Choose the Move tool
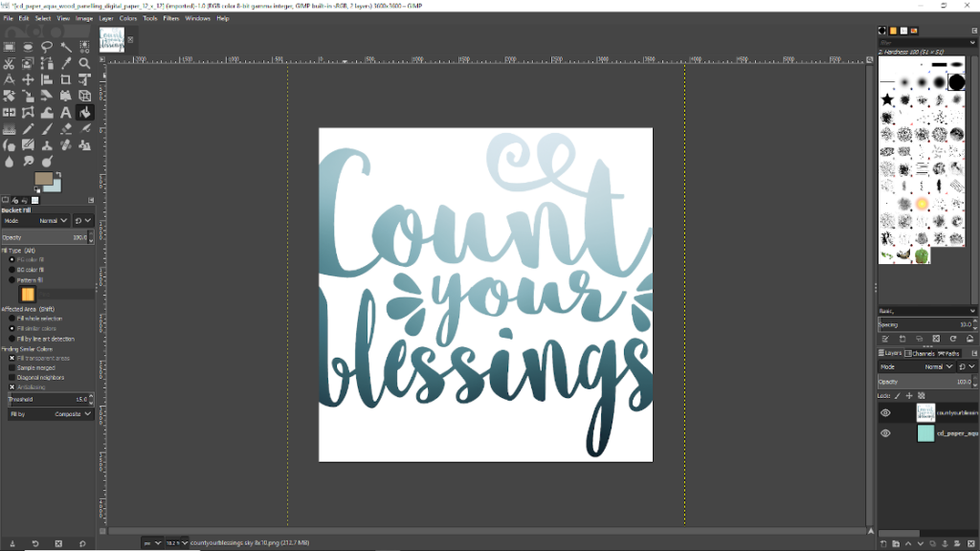The image size is (980, 551). coord(28,79)
